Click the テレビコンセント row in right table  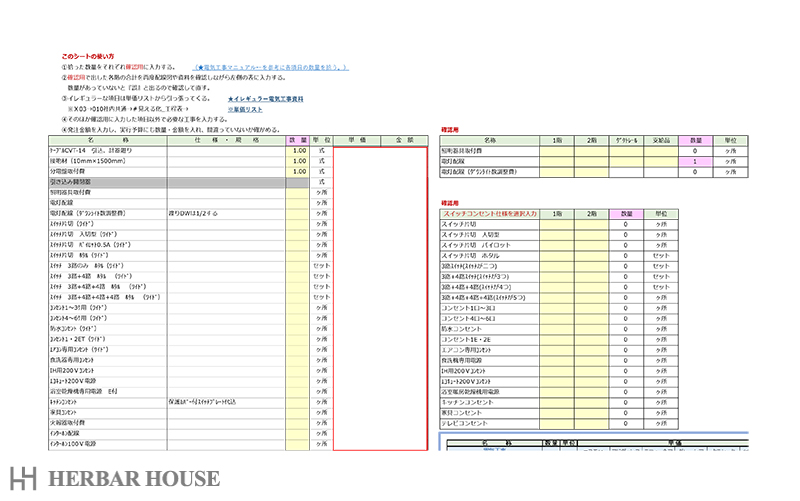[x=490, y=423]
